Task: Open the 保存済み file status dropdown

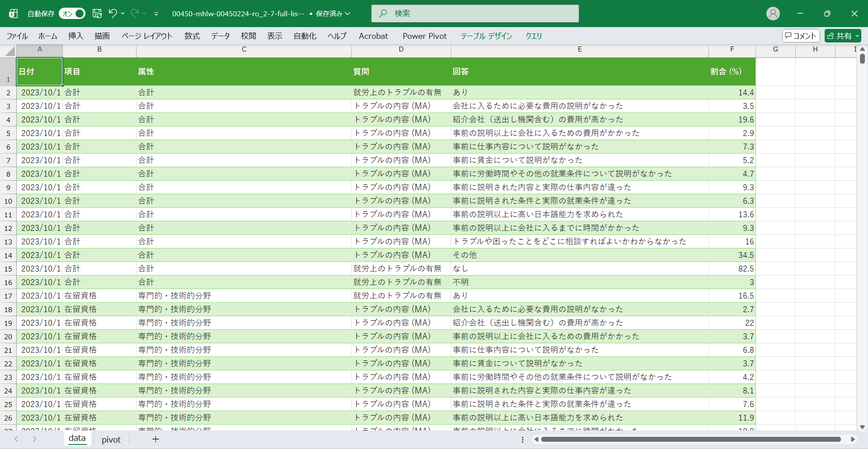Action: (333, 14)
